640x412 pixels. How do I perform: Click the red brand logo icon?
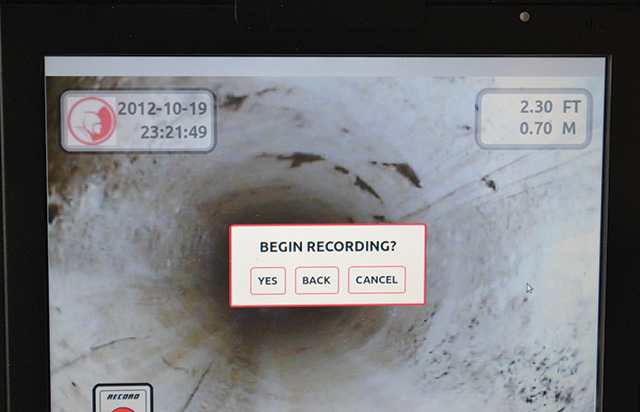pyautogui.click(x=87, y=120)
